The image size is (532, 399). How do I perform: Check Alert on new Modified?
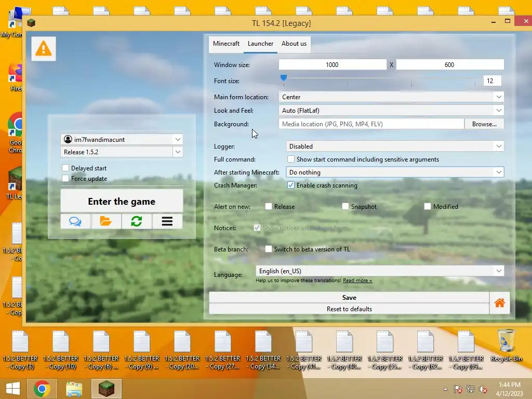pos(428,206)
